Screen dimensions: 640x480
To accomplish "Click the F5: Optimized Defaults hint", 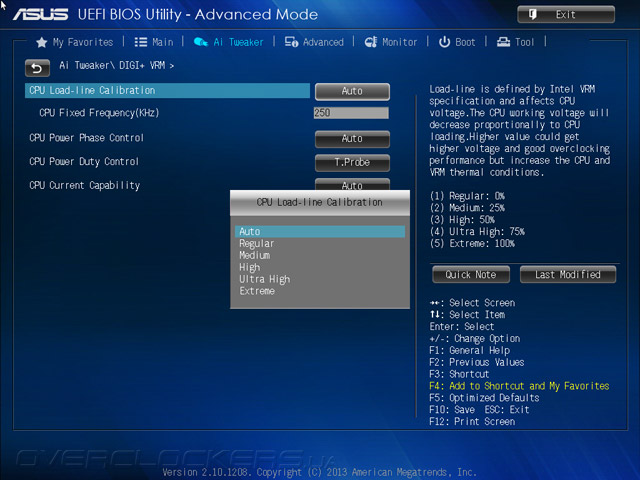I will 484,398.
